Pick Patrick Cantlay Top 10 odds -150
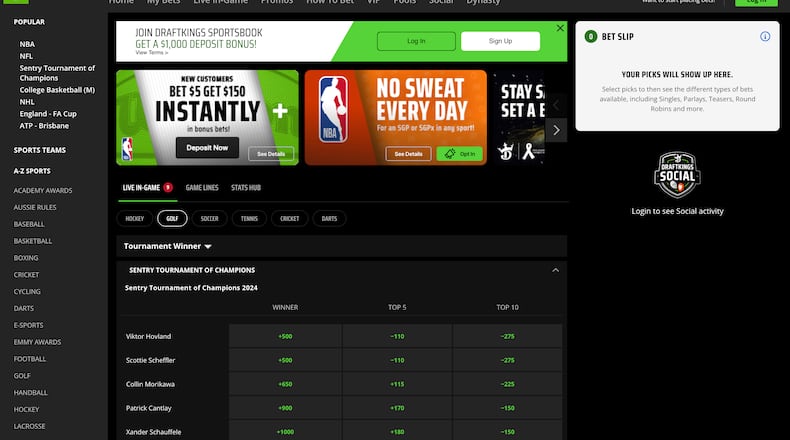790x440 pixels. point(507,408)
